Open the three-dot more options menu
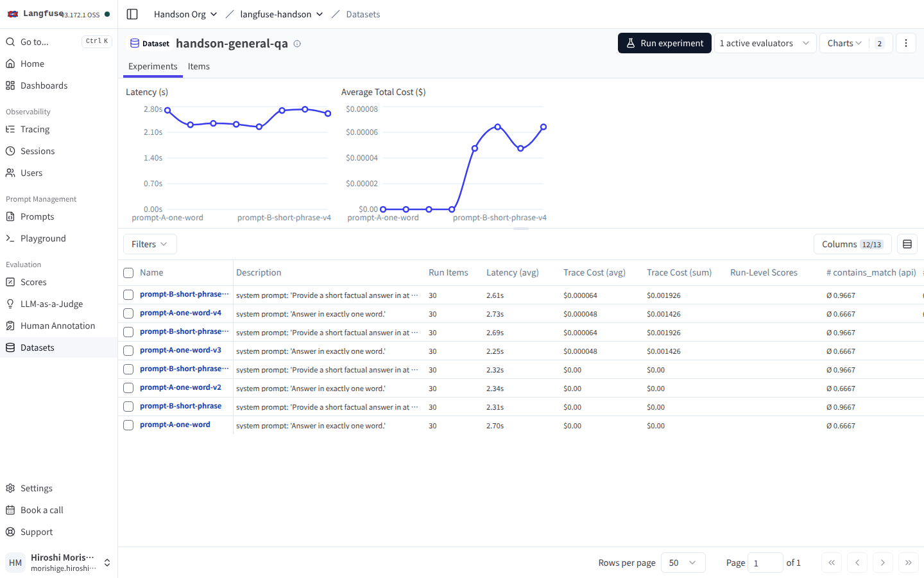924x578 pixels. pos(906,43)
